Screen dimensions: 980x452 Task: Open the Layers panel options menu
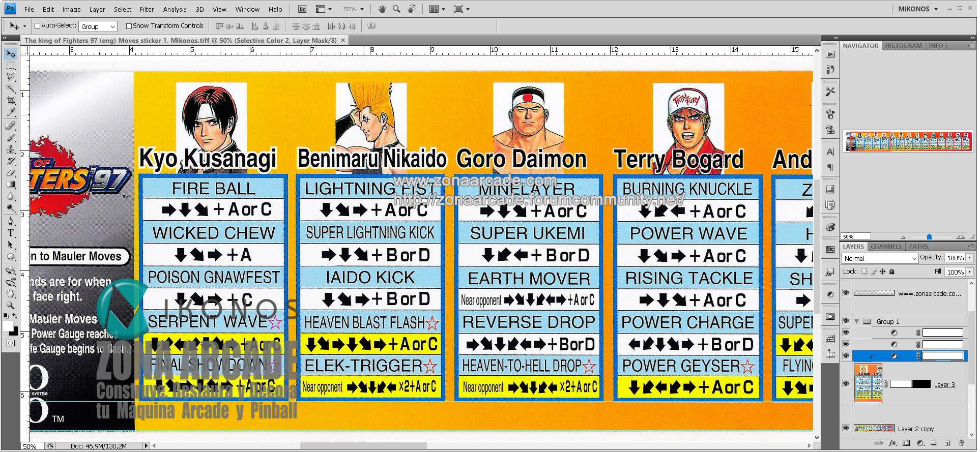(x=970, y=247)
